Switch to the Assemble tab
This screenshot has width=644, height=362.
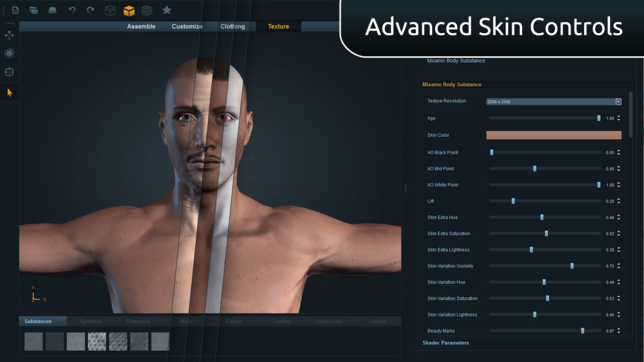click(141, 26)
